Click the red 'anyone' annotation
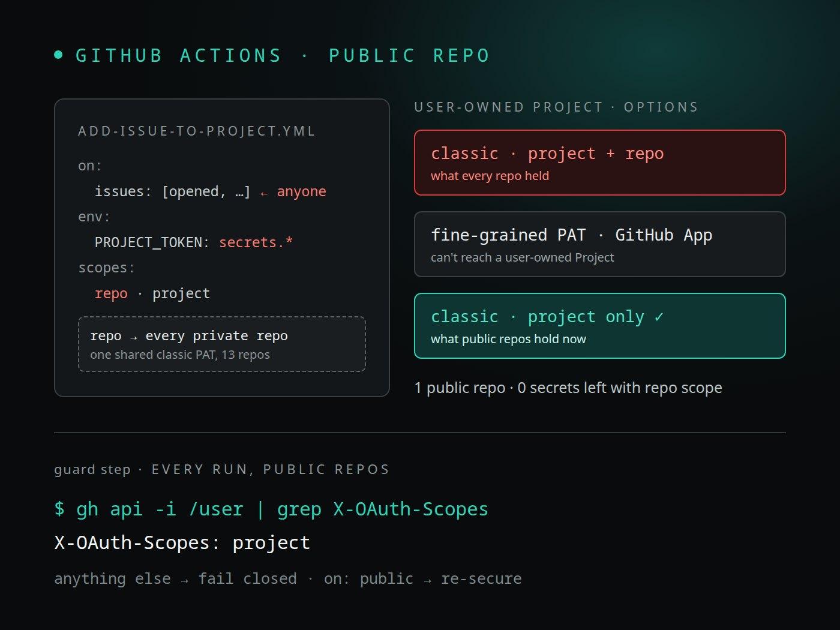Viewport: 840px width, 630px height. point(301,191)
